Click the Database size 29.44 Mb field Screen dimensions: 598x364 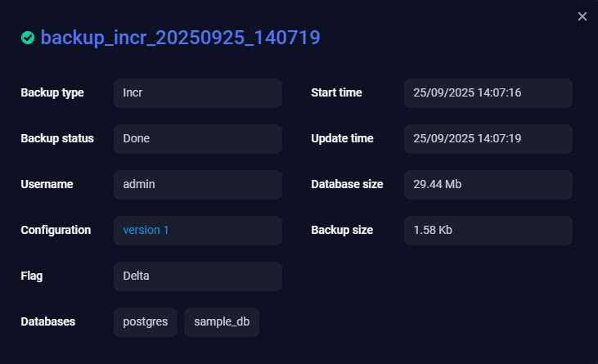point(488,185)
